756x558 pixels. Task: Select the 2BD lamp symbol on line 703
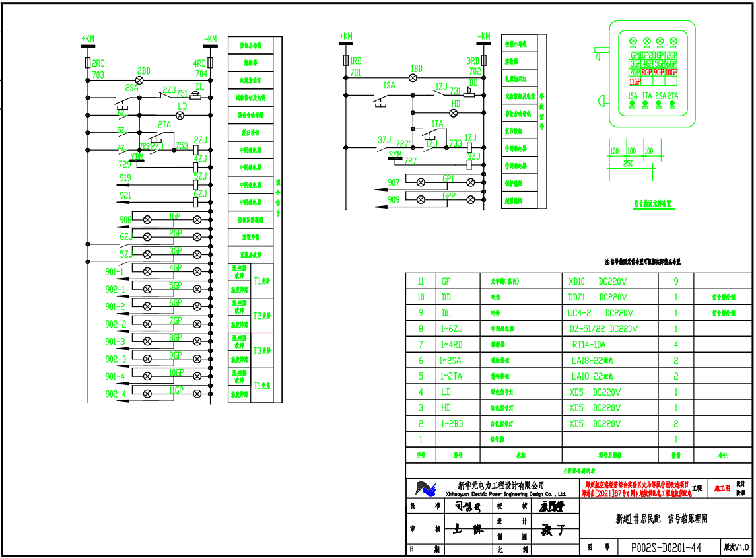coord(139,80)
